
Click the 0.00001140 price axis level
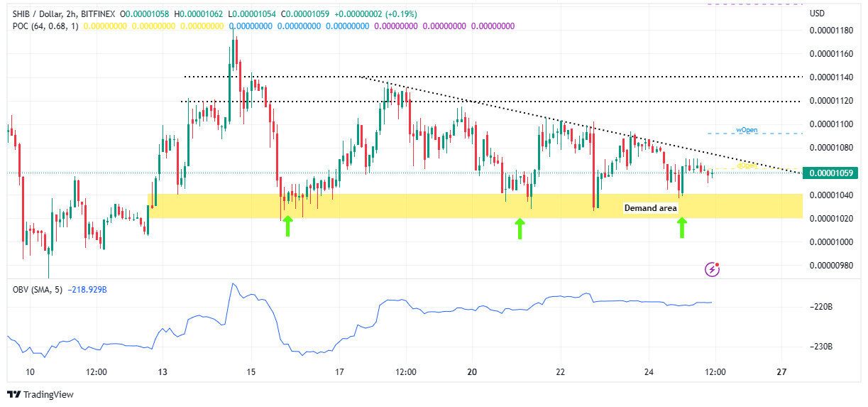832,77
